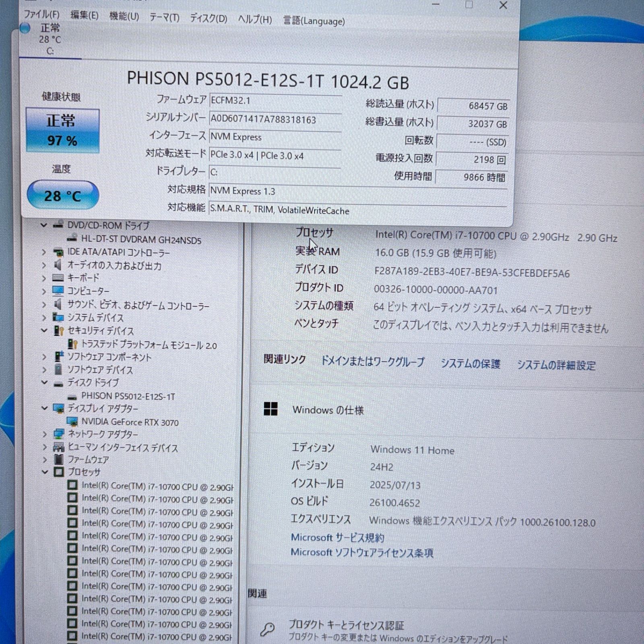
Task: Click the トラステッド プラットフォーム モジュール 2.0 key icon
Action: [72, 344]
